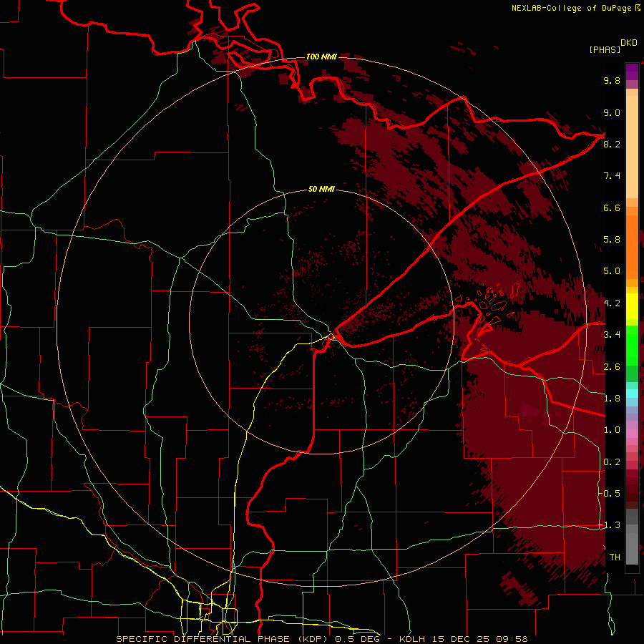Click the pink band of the color bar
Viewport: 644px width, 644px height.
tap(632, 434)
